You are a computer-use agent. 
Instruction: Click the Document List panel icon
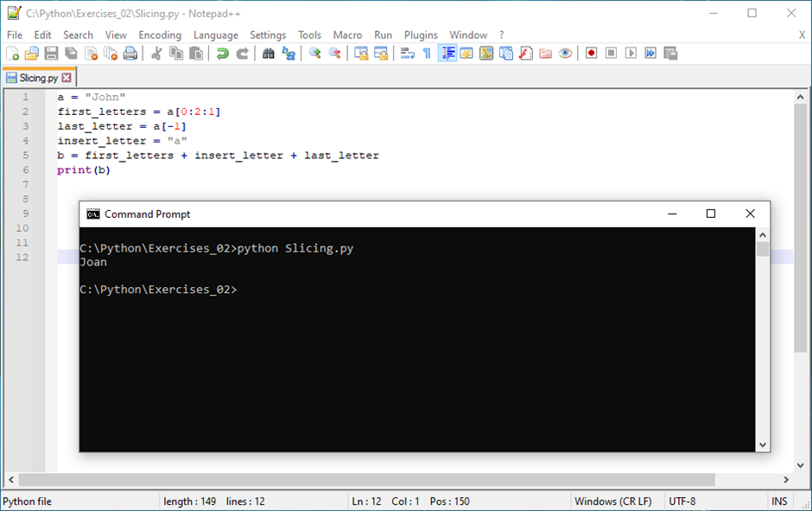506,54
